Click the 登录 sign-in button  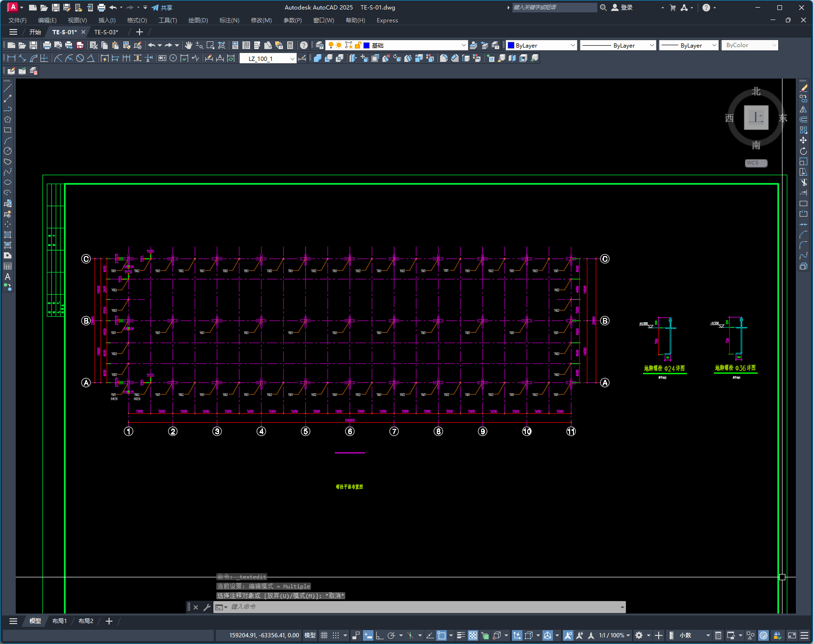[x=622, y=8]
